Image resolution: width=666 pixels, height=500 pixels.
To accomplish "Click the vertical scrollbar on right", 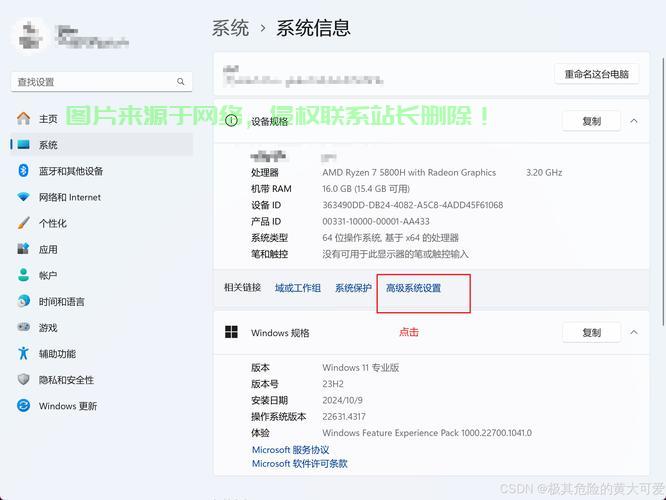I will click(663, 191).
